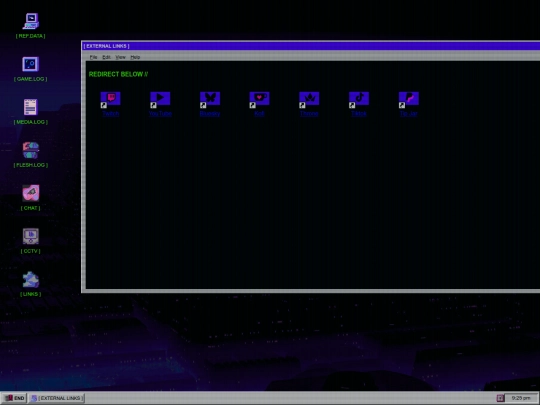The height and width of the screenshot is (405, 540).
Task: Open the Help menu
Action: point(135,57)
